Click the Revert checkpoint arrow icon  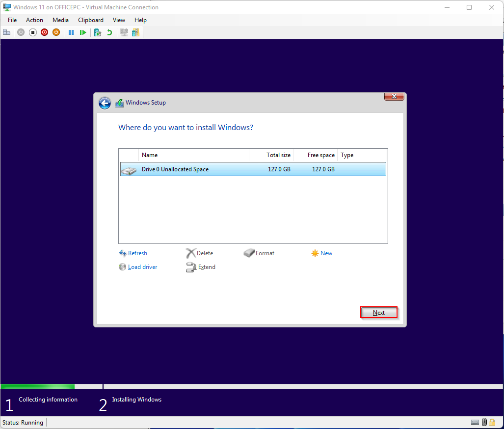(109, 32)
